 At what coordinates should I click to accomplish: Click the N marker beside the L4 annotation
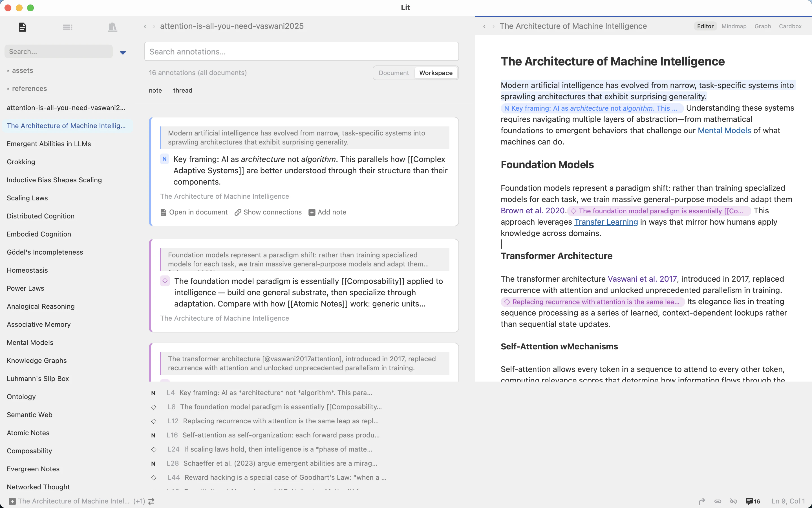pos(153,393)
